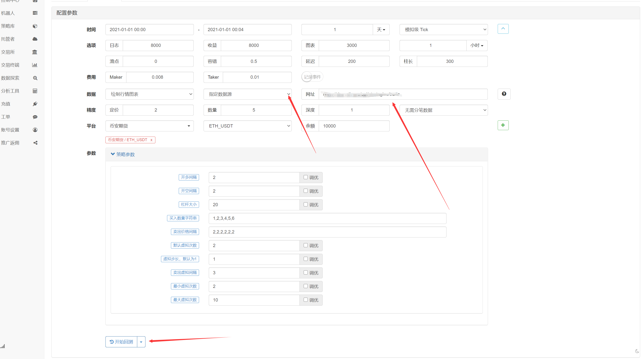Open the 开始回测 split dropdown arrow
The width and height of the screenshot is (644, 359).
pos(141,342)
